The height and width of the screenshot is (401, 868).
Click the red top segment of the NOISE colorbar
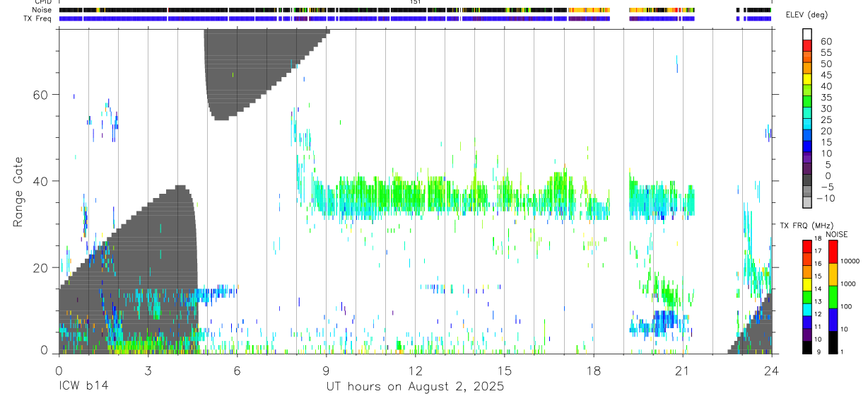[x=833, y=251]
